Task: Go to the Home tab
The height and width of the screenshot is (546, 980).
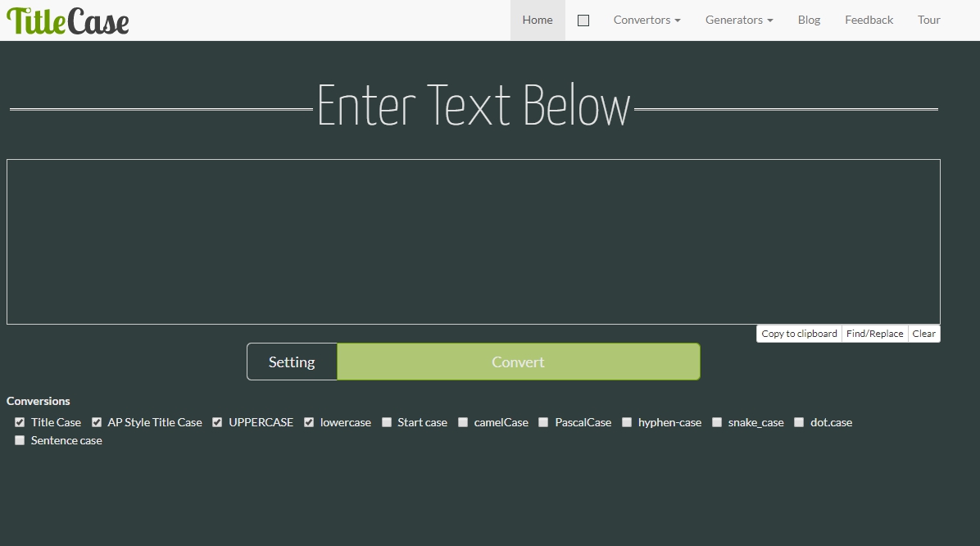Action: tap(538, 20)
